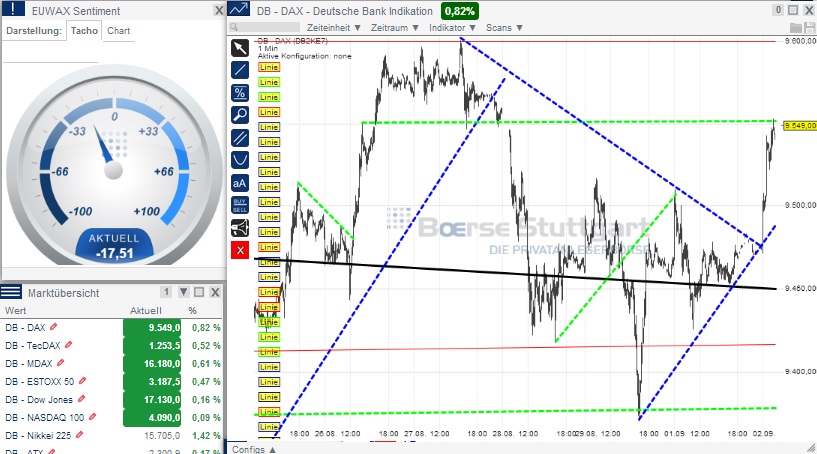Click the pencil icon beside DB - TecDAX
This screenshot has height=454, width=817.
(68, 345)
